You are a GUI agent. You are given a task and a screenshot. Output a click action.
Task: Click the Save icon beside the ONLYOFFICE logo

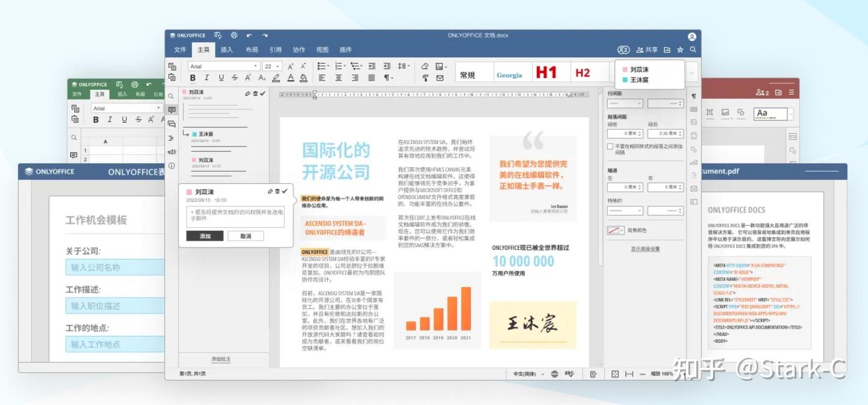218,35
